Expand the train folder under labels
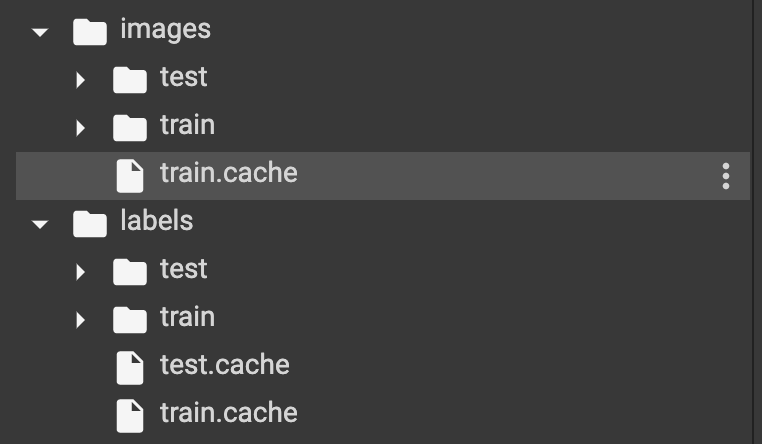This screenshot has height=444, width=762. [x=81, y=320]
